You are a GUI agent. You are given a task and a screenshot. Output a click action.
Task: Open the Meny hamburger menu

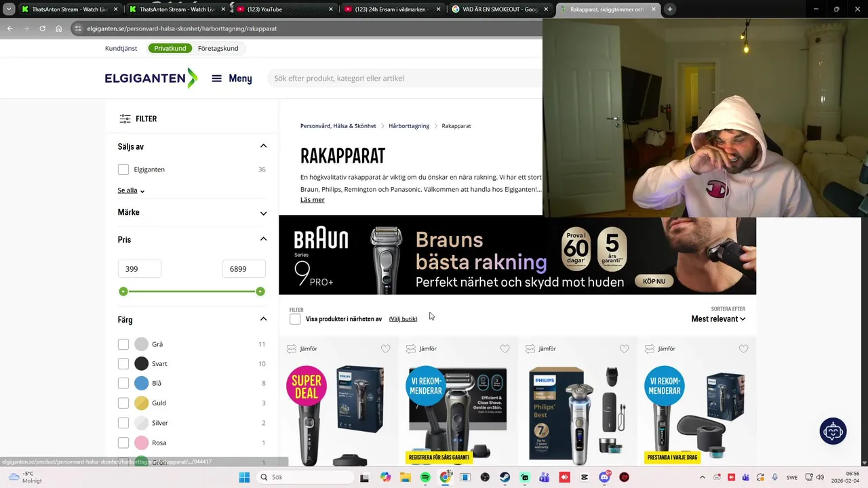[232, 79]
